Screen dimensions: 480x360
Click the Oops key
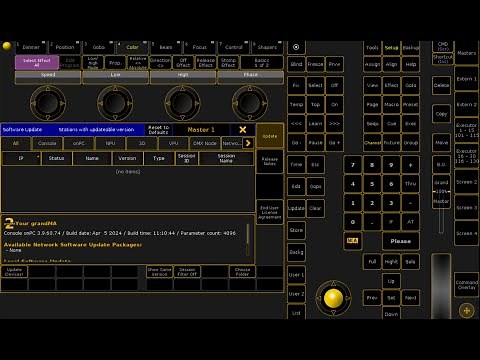[315, 186]
